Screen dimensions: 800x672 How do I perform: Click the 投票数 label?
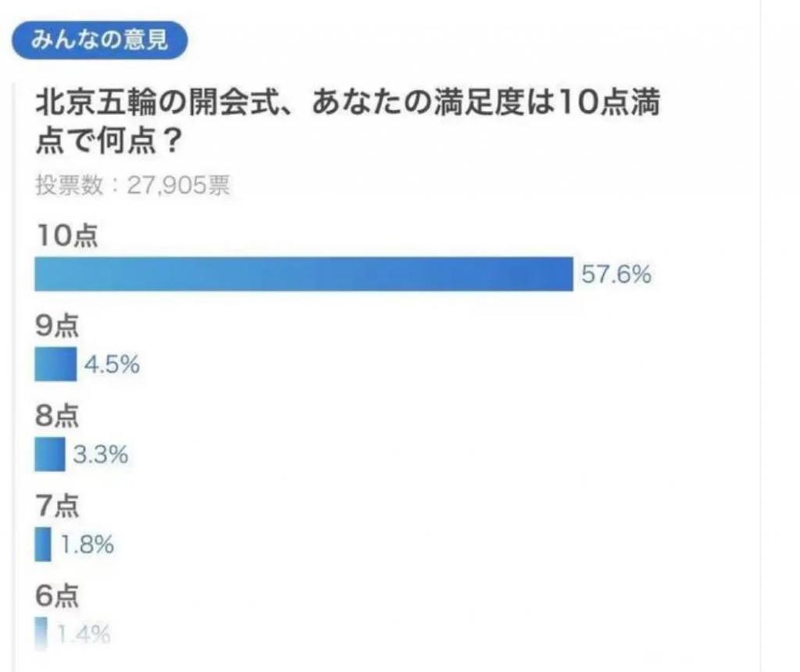pyautogui.click(x=70, y=184)
